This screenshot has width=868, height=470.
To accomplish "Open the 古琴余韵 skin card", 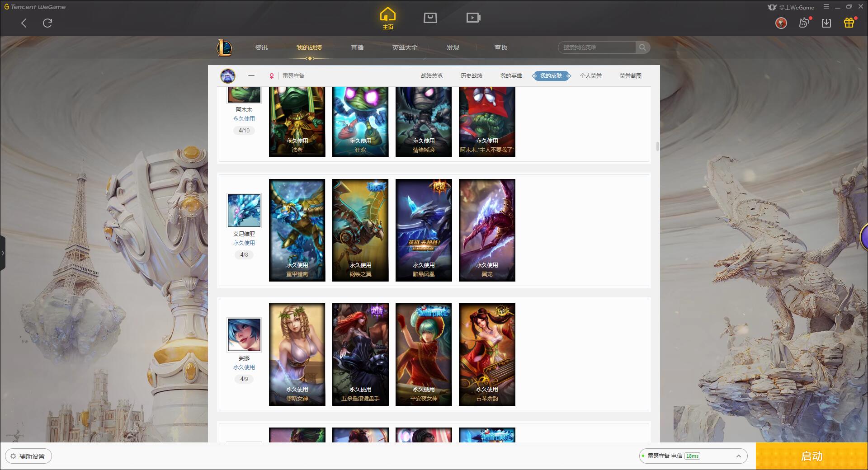I will [x=487, y=355].
